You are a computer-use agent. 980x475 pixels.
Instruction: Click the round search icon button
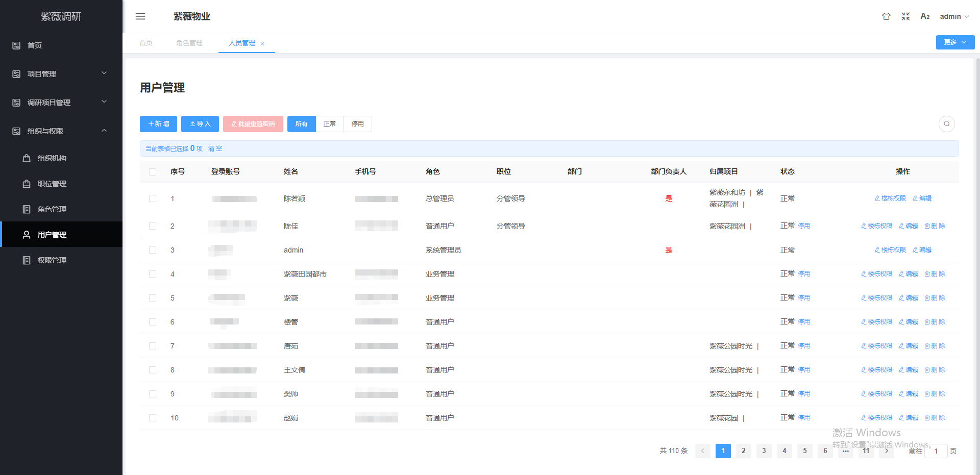[x=947, y=124]
